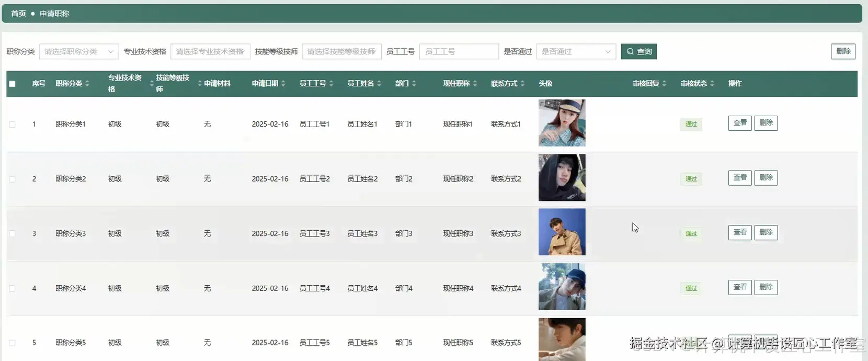Click the 操作 column header

coord(735,84)
